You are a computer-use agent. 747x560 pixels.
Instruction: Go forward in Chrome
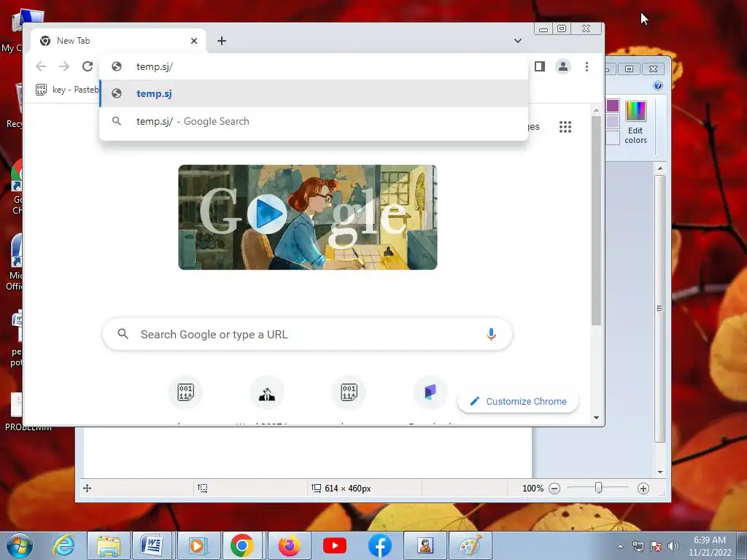(64, 66)
